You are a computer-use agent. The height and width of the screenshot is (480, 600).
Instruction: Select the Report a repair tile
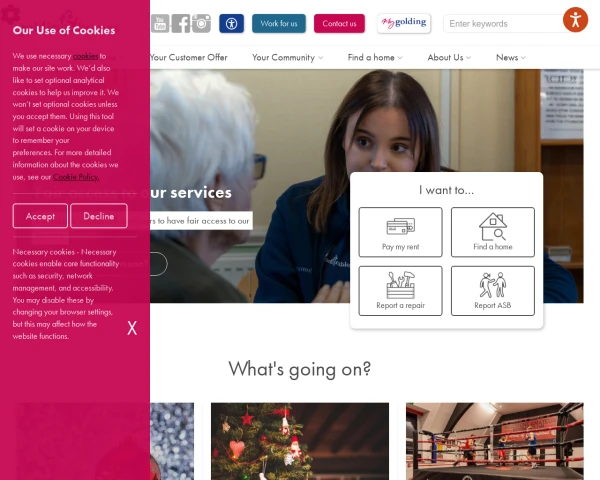(x=400, y=291)
